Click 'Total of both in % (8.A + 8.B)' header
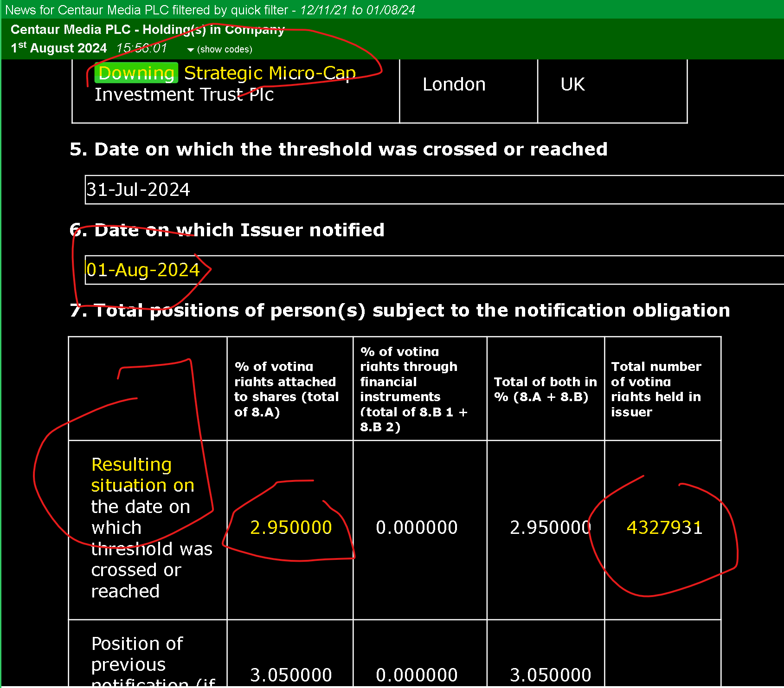 [545, 389]
